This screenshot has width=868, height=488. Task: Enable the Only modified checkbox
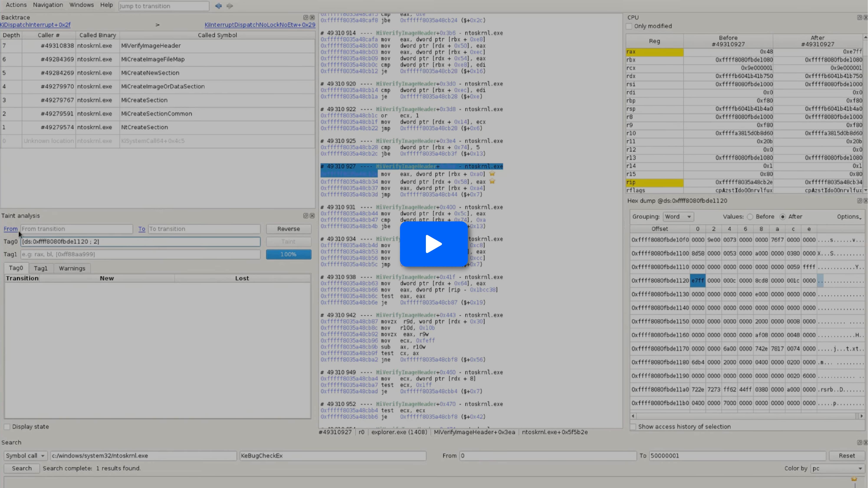coord(629,26)
